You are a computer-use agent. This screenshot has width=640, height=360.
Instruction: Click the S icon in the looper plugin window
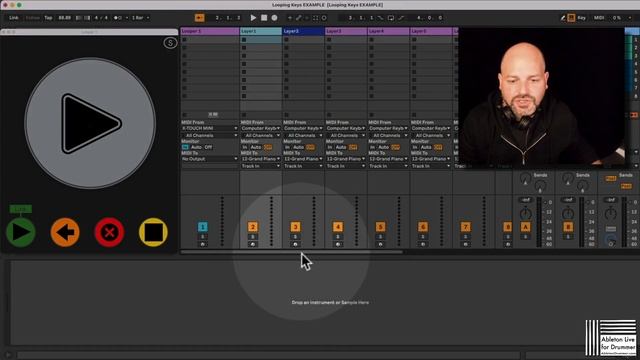click(x=170, y=42)
